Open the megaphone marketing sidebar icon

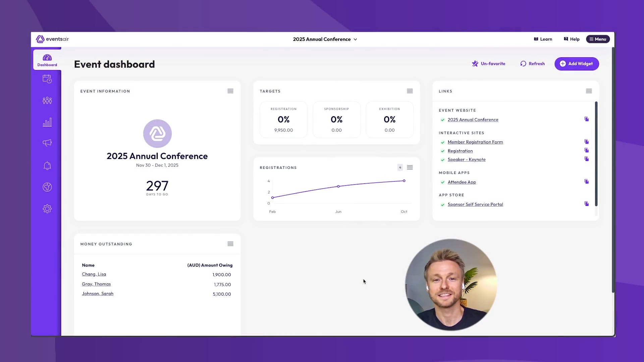click(47, 143)
